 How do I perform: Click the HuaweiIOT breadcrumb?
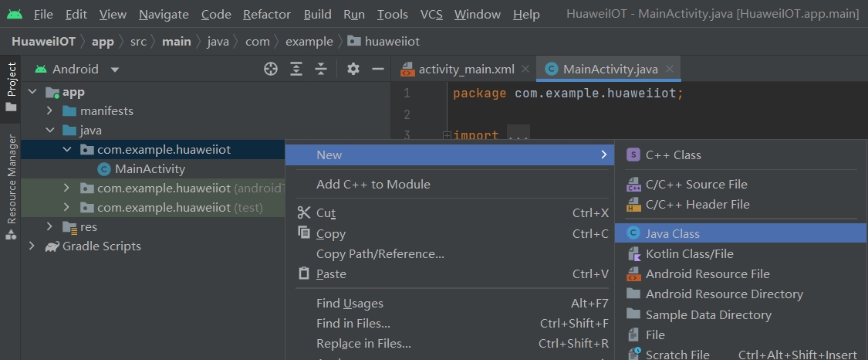[x=44, y=42]
